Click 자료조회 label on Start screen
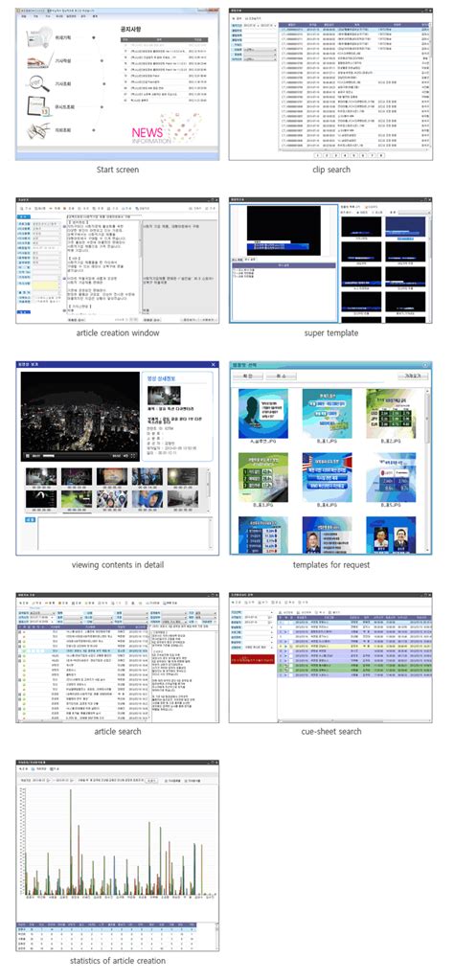This screenshot has width=454, height=980. point(64,130)
